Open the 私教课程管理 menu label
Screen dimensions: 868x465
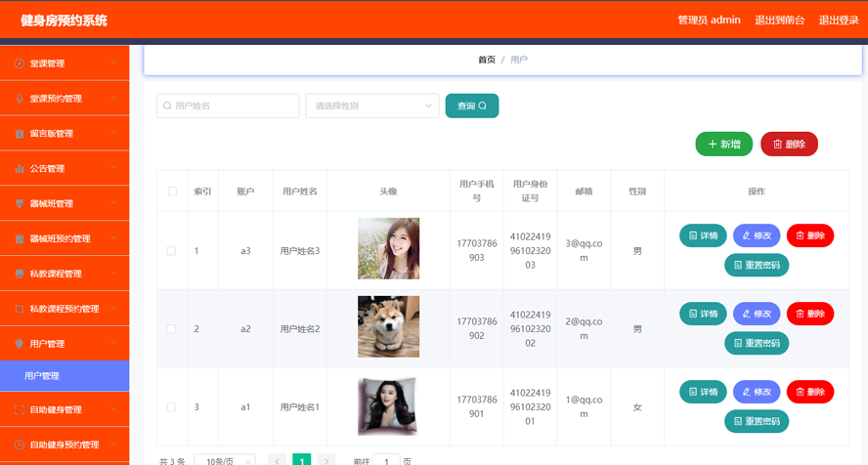[56, 274]
